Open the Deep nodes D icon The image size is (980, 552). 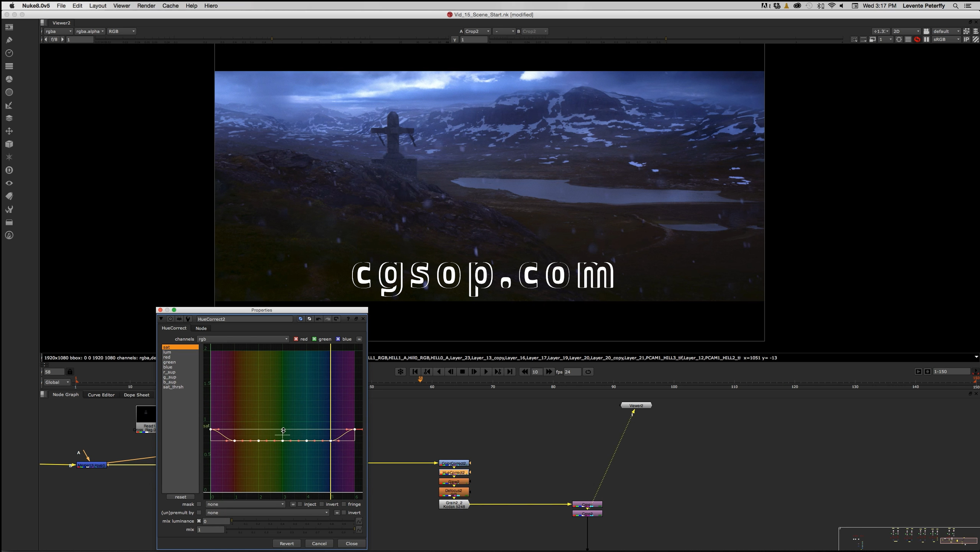click(9, 170)
